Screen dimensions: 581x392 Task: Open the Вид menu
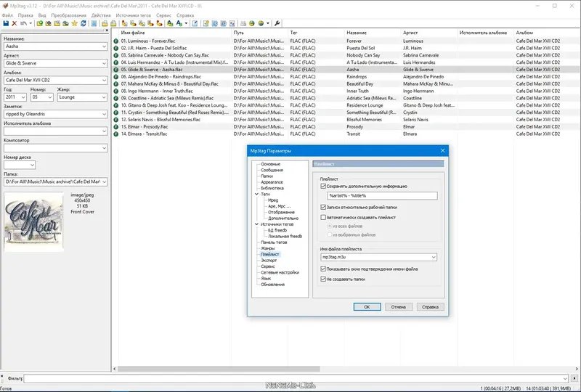[x=42, y=15]
